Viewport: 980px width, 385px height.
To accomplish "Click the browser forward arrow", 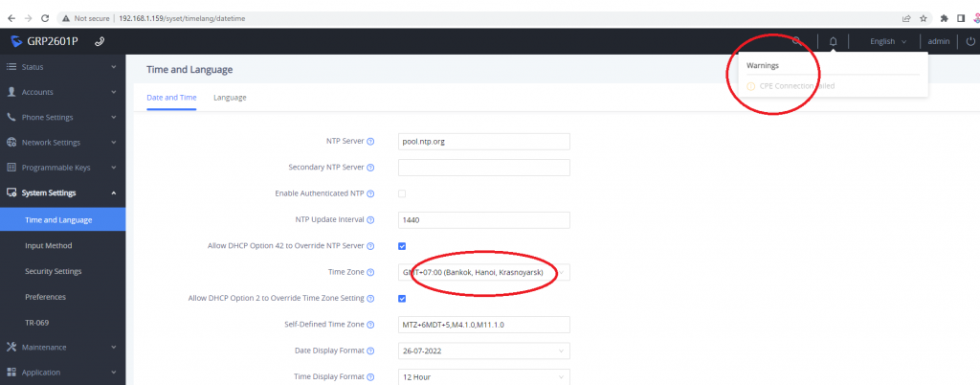I will [x=28, y=19].
